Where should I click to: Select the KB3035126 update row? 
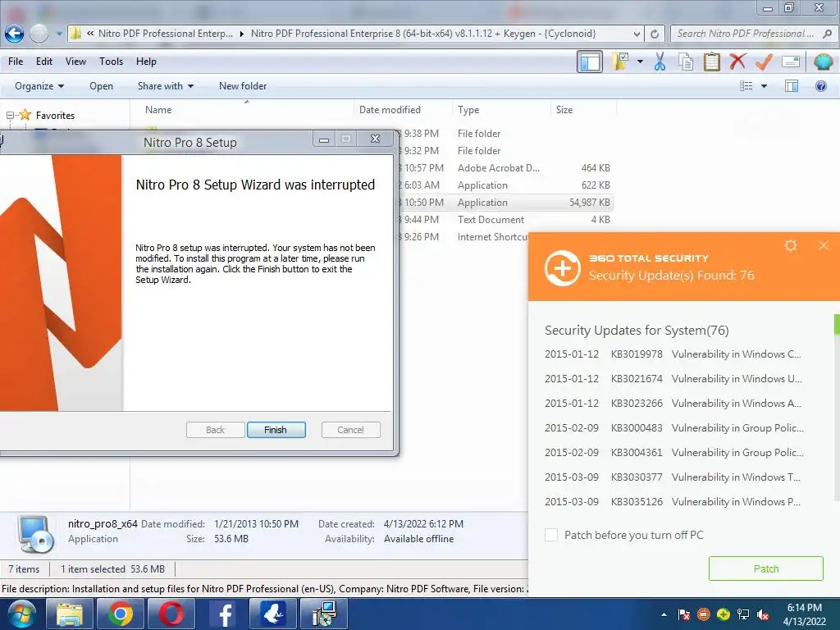(x=673, y=502)
